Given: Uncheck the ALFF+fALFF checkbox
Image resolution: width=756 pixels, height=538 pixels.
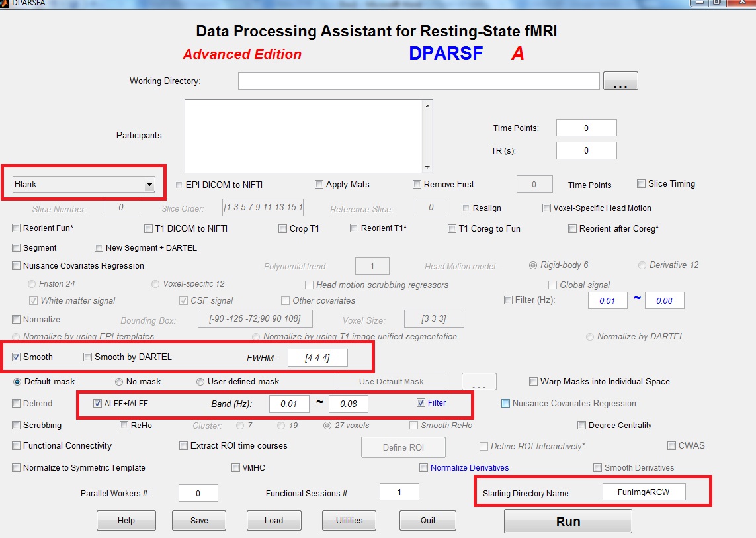Looking at the screenshot, I should tap(97, 404).
